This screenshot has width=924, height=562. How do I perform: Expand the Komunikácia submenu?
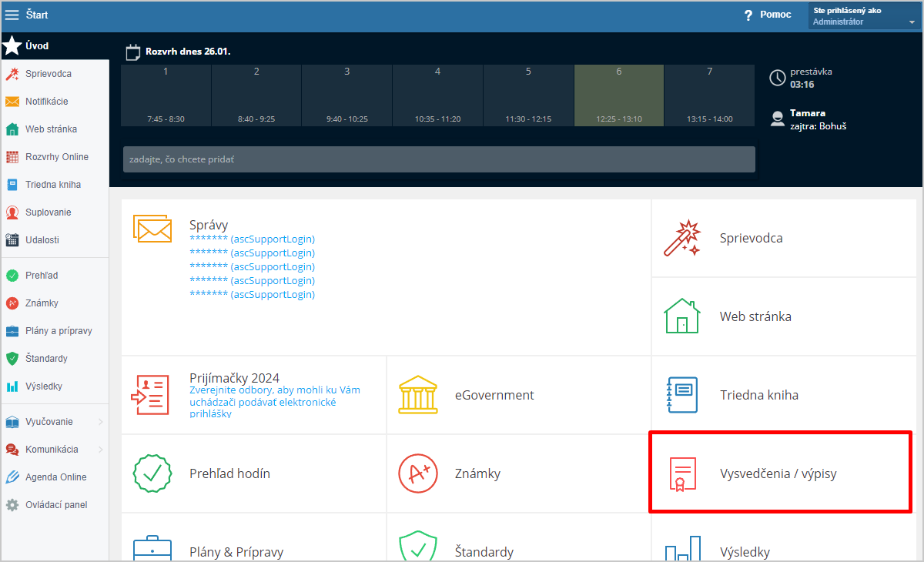(100, 450)
